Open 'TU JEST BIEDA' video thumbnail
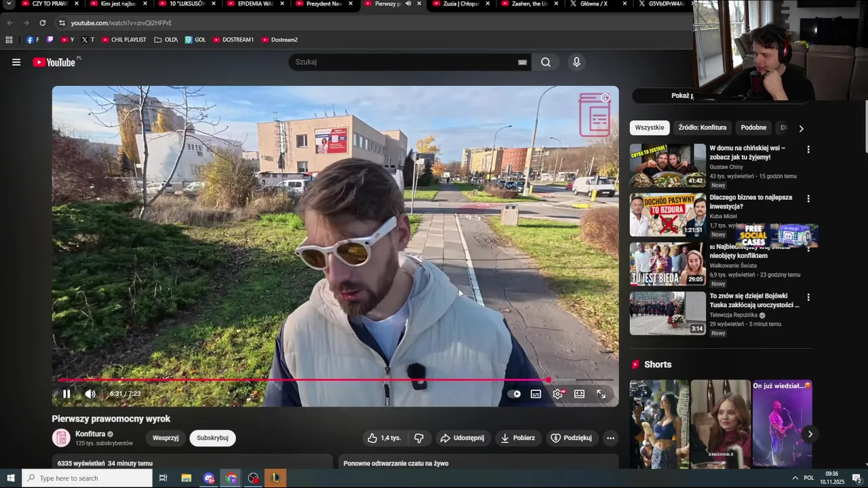 pyautogui.click(x=667, y=264)
